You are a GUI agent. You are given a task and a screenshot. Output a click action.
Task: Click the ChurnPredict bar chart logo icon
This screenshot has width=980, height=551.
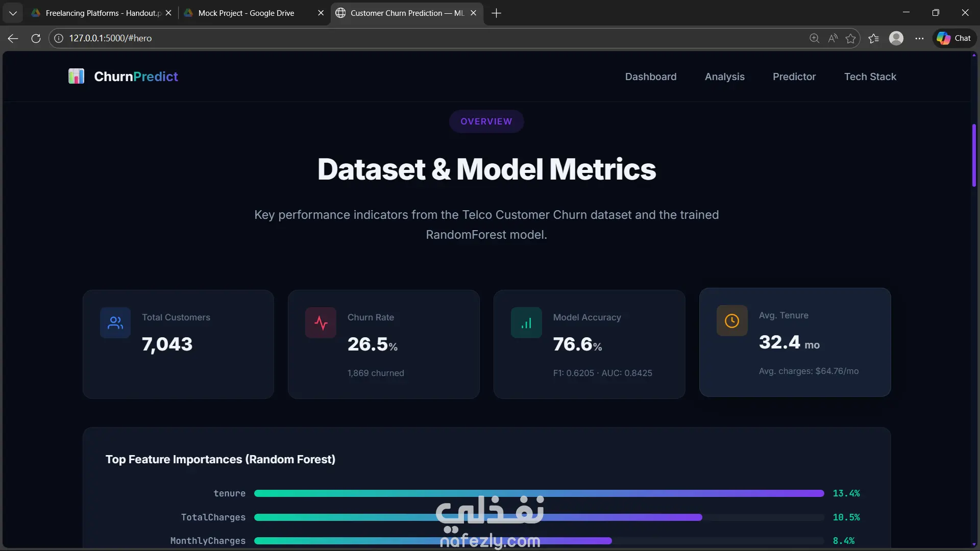point(76,77)
